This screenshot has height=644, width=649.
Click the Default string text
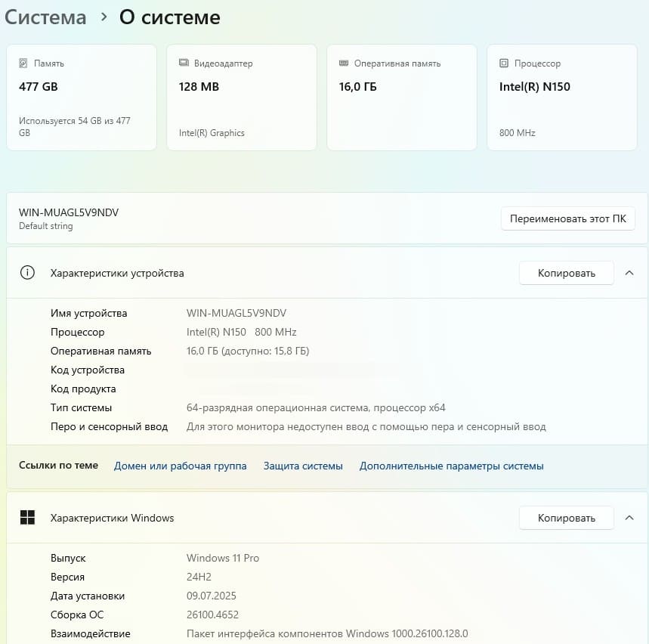(x=46, y=226)
